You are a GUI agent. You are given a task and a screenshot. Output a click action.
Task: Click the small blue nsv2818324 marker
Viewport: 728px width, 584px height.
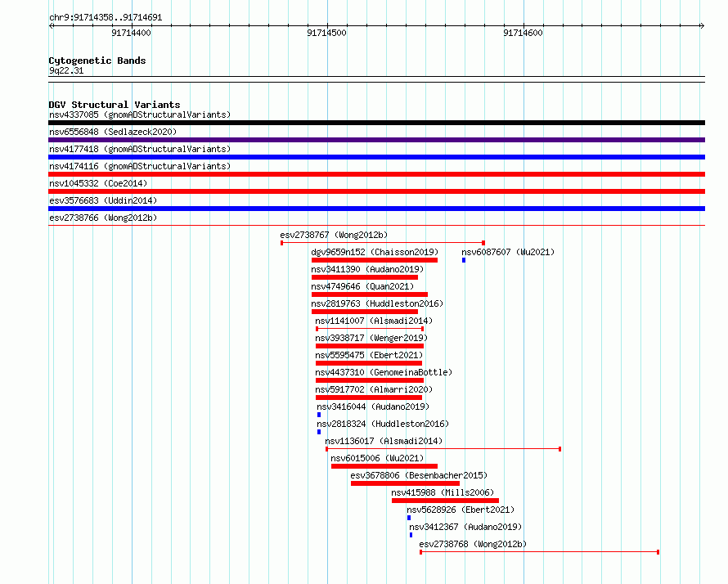(x=319, y=432)
